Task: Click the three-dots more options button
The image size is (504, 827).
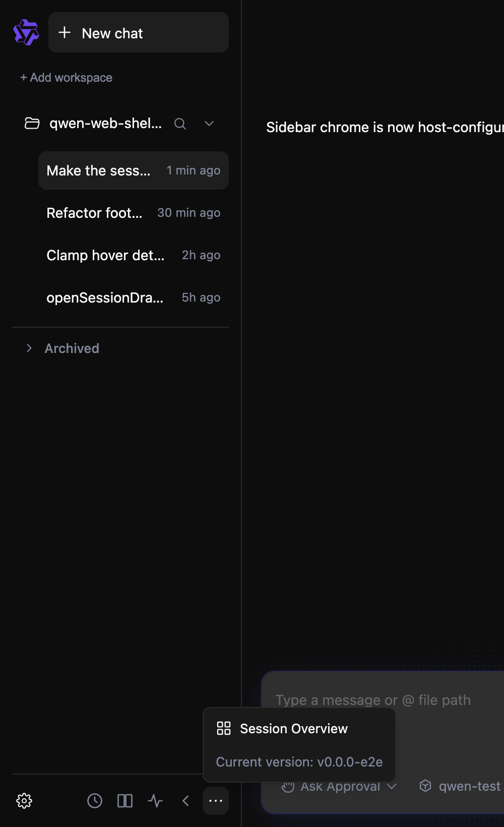Action: [x=216, y=801]
